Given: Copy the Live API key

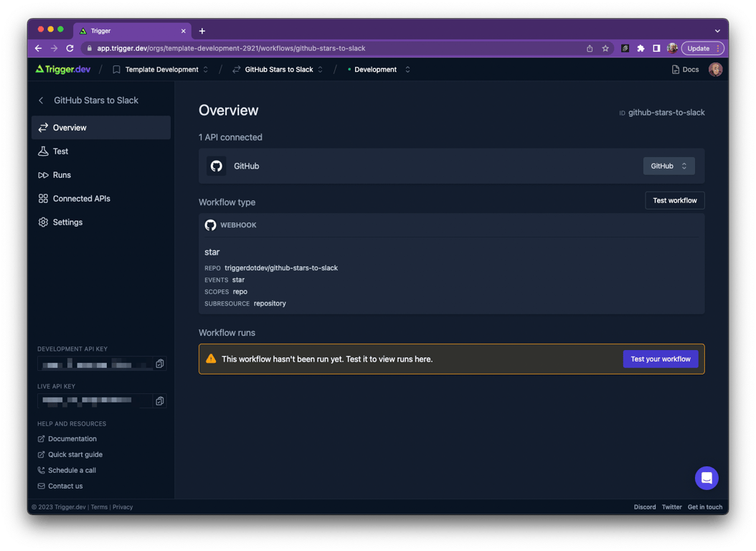Looking at the screenshot, I should coord(159,400).
